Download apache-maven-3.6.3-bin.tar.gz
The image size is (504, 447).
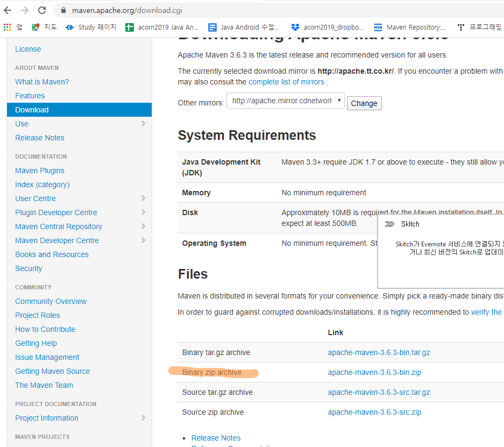pyautogui.click(x=379, y=352)
